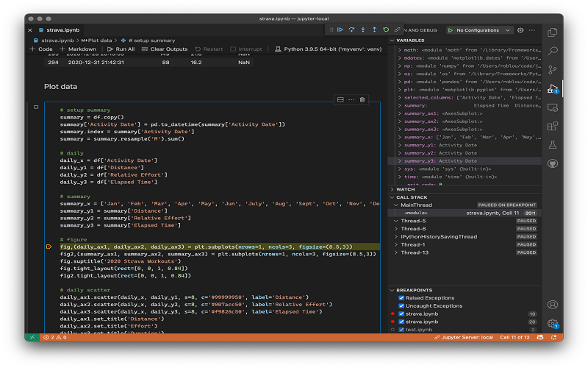The height and width of the screenshot is (368, 588).
Task: Click the red debug Disconnect icon
Action: pos(397,29)
